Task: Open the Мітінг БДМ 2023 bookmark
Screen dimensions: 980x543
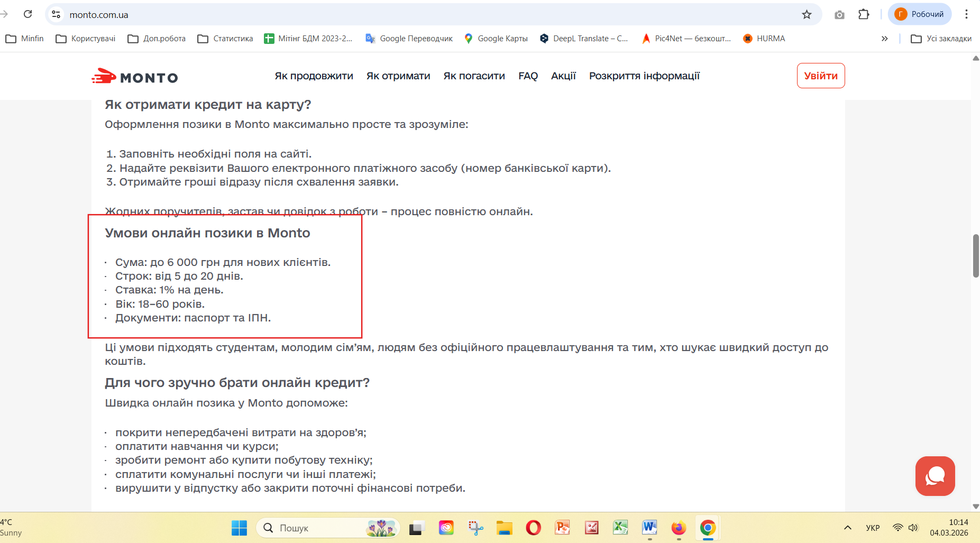Action: 308,39
